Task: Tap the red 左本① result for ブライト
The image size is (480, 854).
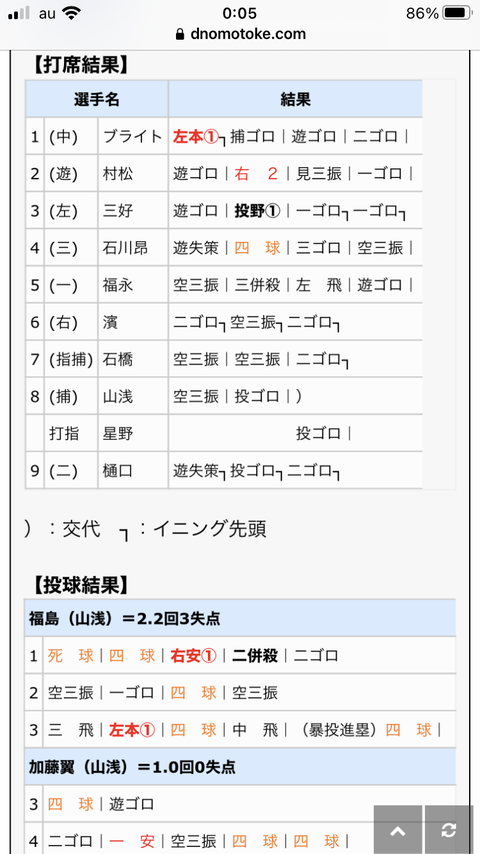Action: (x=196, y=137)
